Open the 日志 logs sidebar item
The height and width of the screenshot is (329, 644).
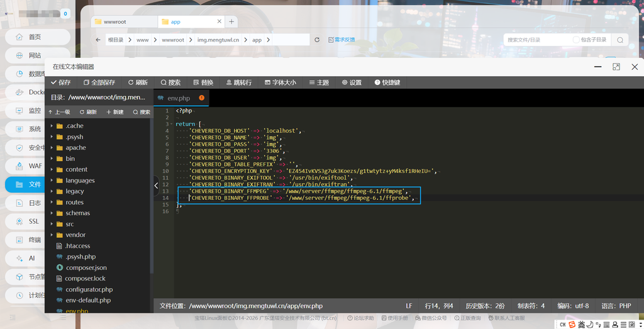[x=25, y=203]
